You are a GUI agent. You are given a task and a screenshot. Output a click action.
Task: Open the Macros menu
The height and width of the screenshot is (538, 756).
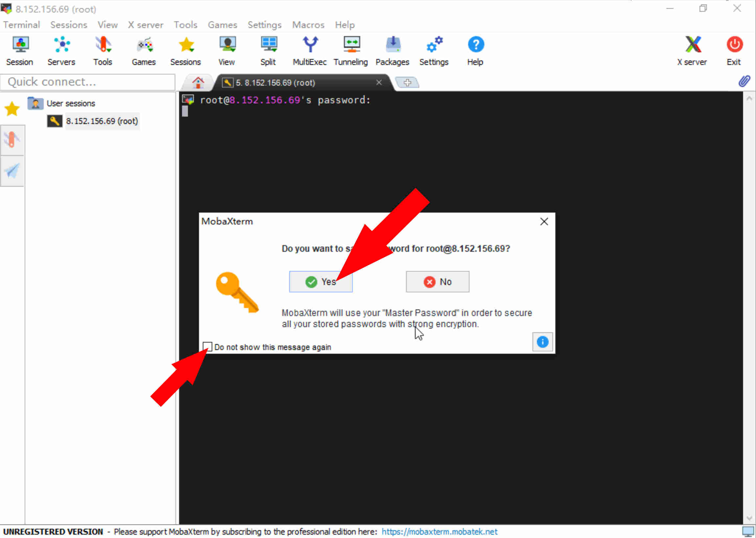click(x=308, y=25)
